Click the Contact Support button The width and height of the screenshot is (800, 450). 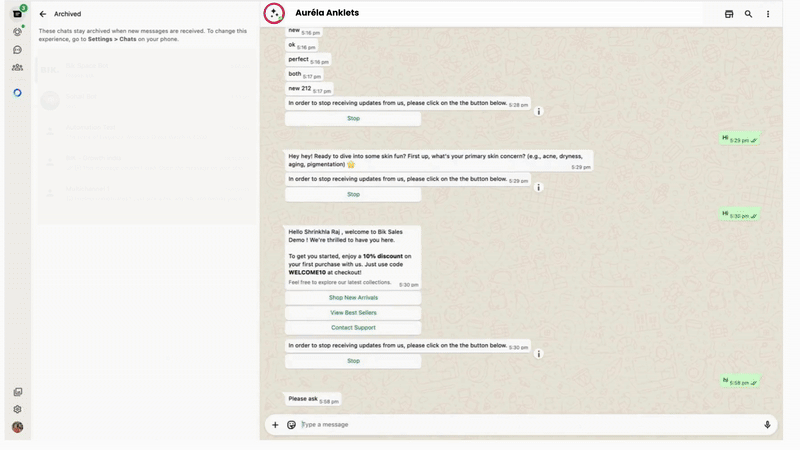tap(353, 328)
